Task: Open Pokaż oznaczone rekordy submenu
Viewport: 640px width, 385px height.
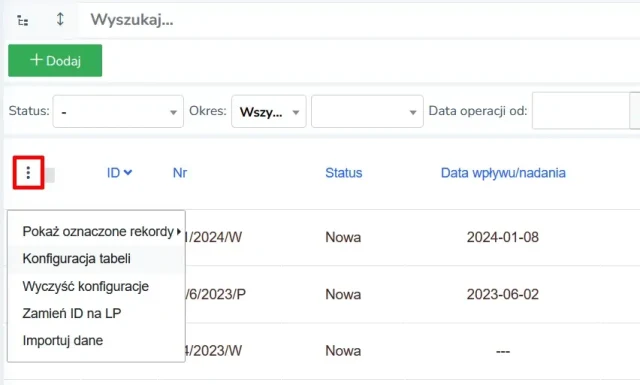Action: coord(96,231)
